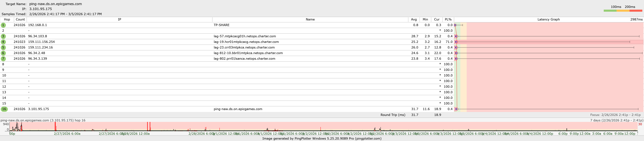Sort by the PL% column header
The width and height of the screenshot is (644, 141).
coord(448,19)
